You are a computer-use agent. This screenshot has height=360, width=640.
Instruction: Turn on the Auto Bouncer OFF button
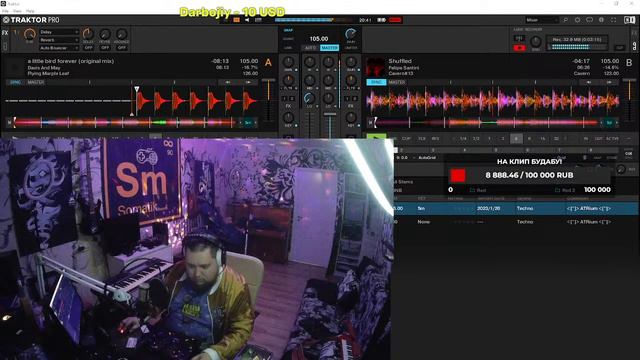pos(122,48)
